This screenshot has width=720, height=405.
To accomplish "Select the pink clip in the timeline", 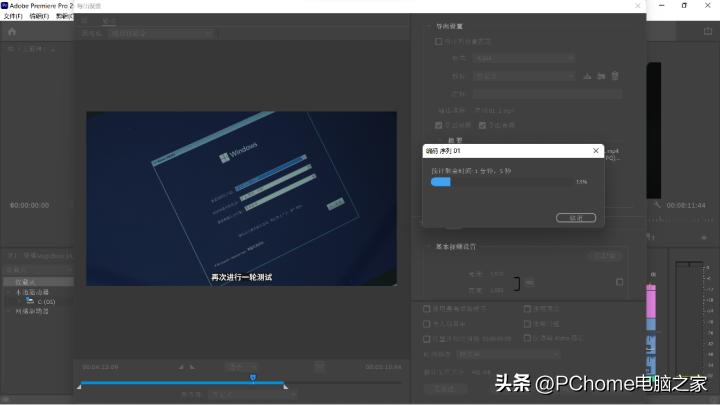I will (x=651, y=301).
